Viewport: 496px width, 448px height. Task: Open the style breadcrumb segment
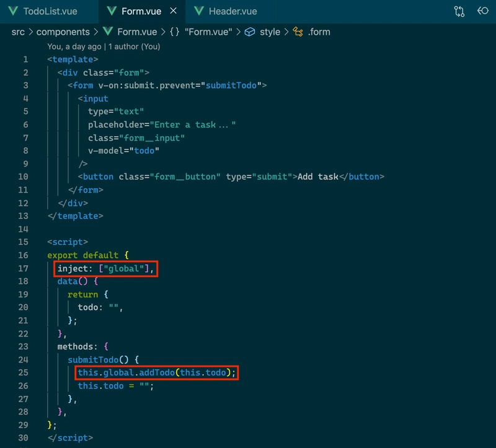point(270,32)
